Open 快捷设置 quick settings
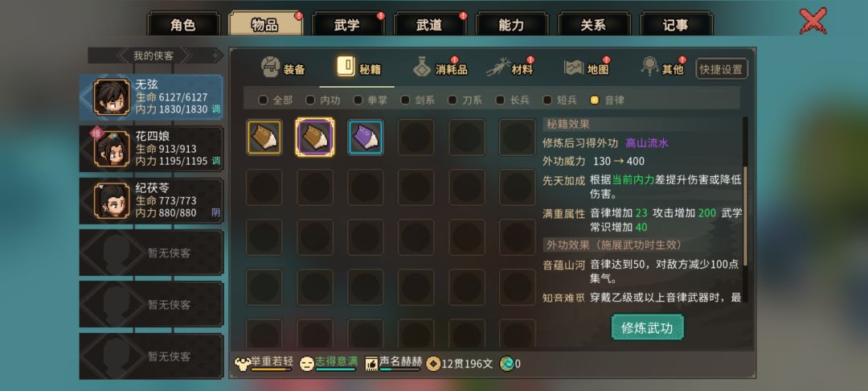868x391 pixels. pyautogui.click(x=721, y=69)
